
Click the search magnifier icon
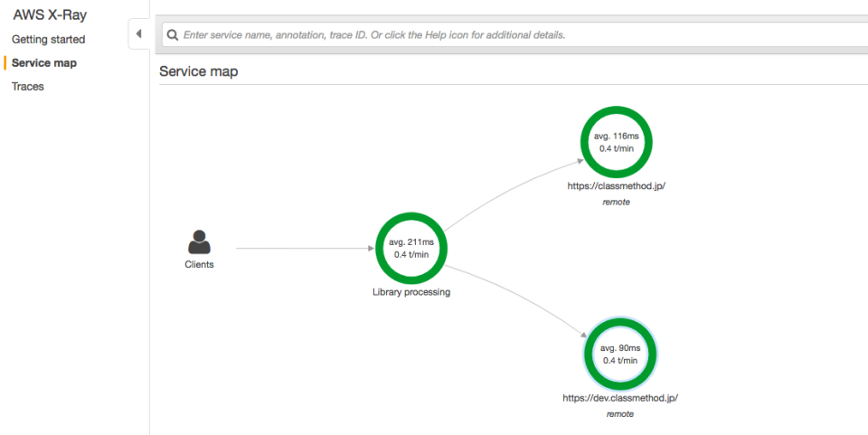click(x=173, y=35)
